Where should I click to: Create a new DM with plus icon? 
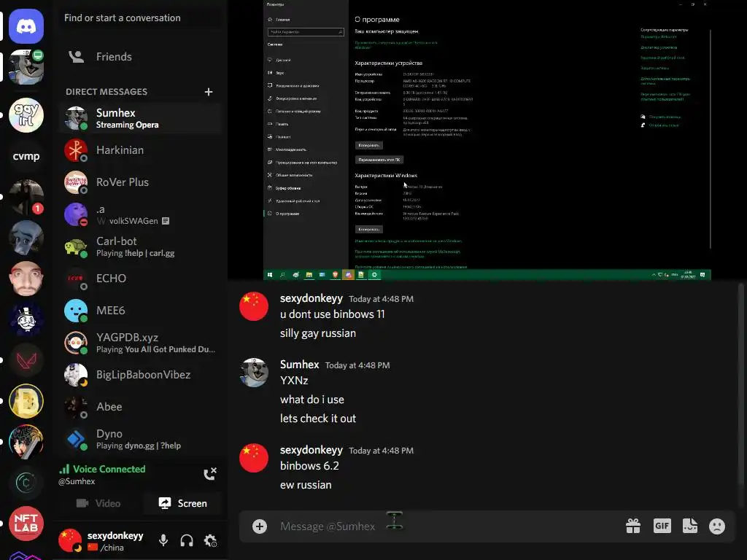pyautogui.click(x=208, y=92)
